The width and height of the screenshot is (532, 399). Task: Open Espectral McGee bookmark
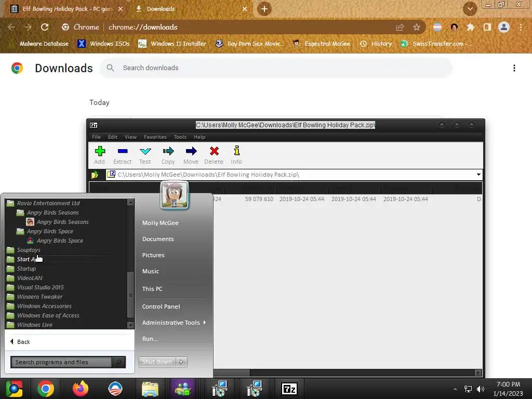click(x=321, y=44)
